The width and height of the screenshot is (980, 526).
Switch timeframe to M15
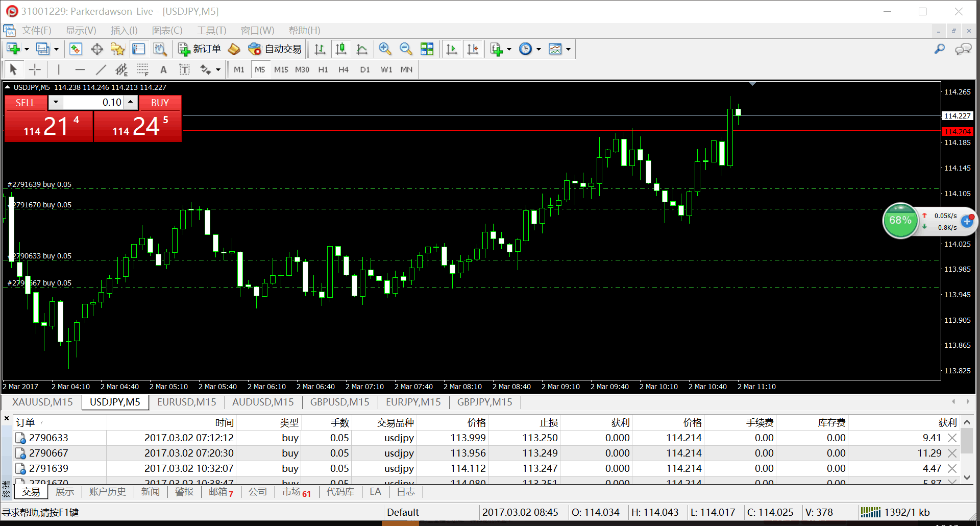[281, 69]
